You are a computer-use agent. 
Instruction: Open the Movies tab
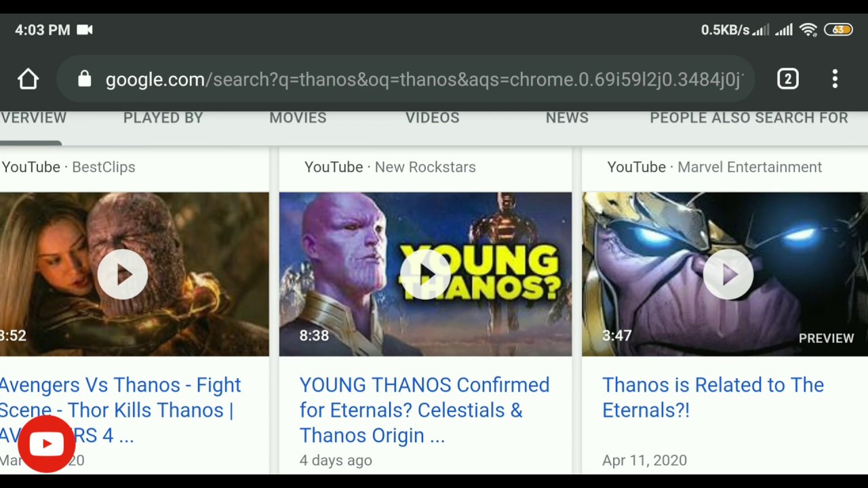298,118
